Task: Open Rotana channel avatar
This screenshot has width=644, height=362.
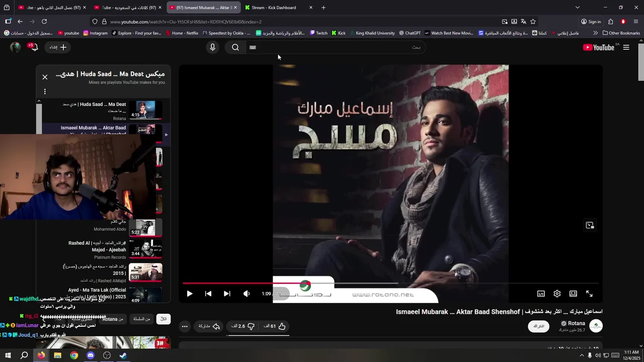Action: click(x=596, y=326)
